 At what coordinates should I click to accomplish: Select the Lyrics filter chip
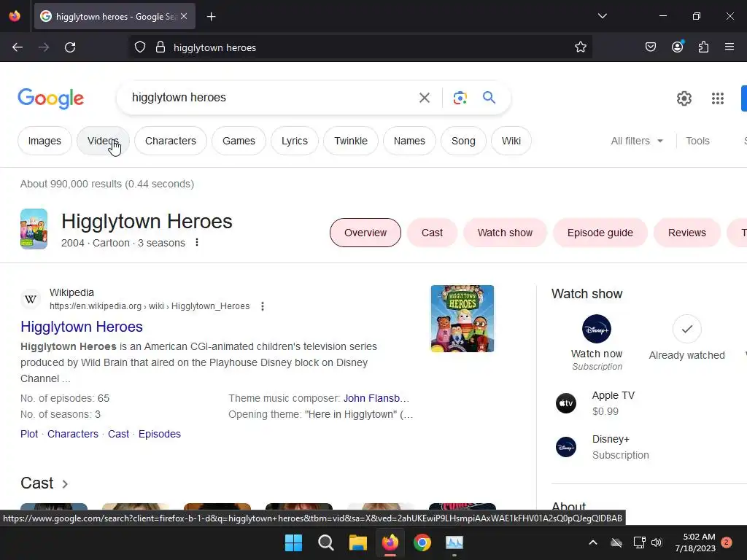295,141
